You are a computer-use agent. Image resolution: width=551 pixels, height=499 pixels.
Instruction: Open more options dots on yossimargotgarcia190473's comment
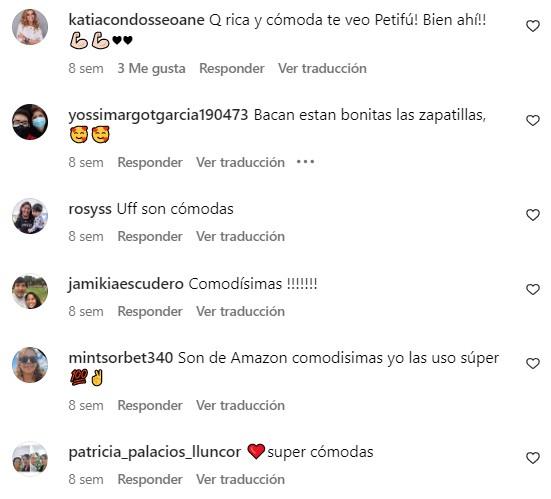pyautogui.click(x=305, y=162)
